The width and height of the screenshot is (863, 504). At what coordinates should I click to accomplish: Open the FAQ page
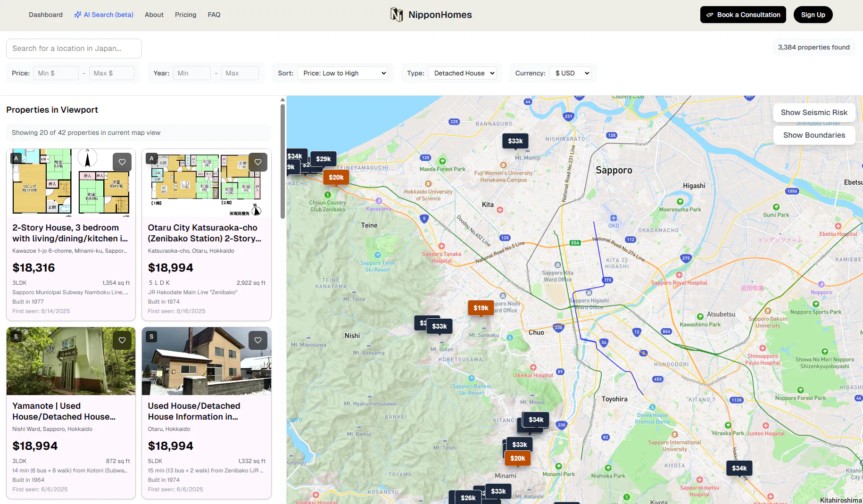[x=214, y=15]
